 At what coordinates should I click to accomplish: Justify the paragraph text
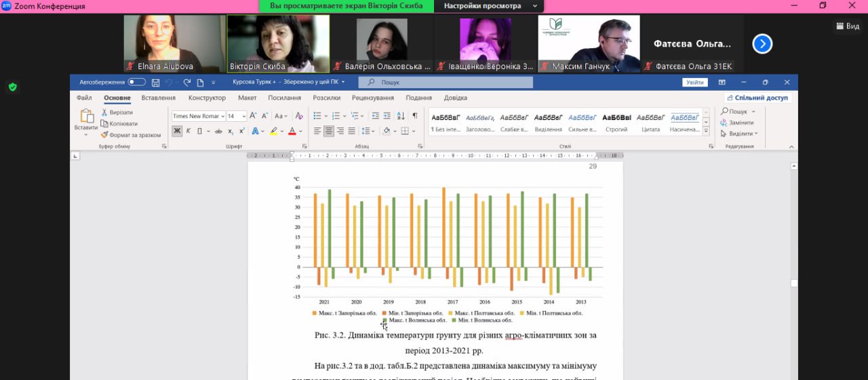(352, 131)
